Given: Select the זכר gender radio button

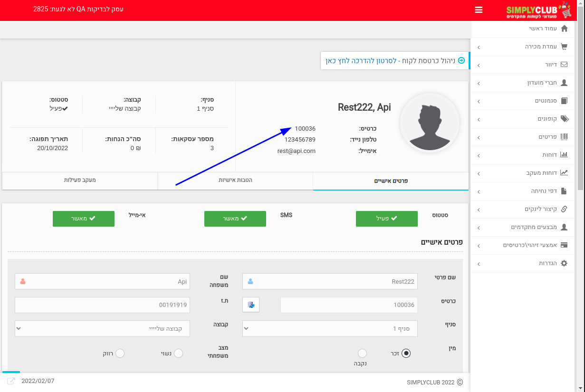Looking at the screenshot, I should [406, 353].
